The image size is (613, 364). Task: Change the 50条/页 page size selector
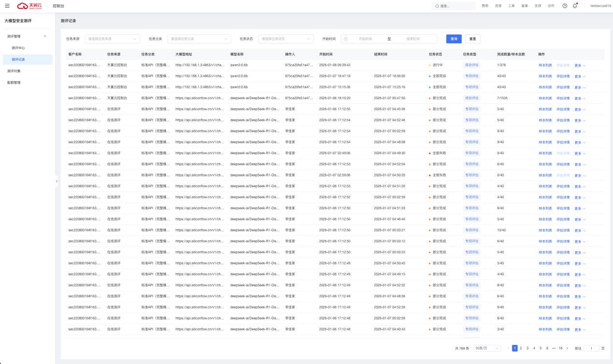pyautogui.click(x=487, y=348)
